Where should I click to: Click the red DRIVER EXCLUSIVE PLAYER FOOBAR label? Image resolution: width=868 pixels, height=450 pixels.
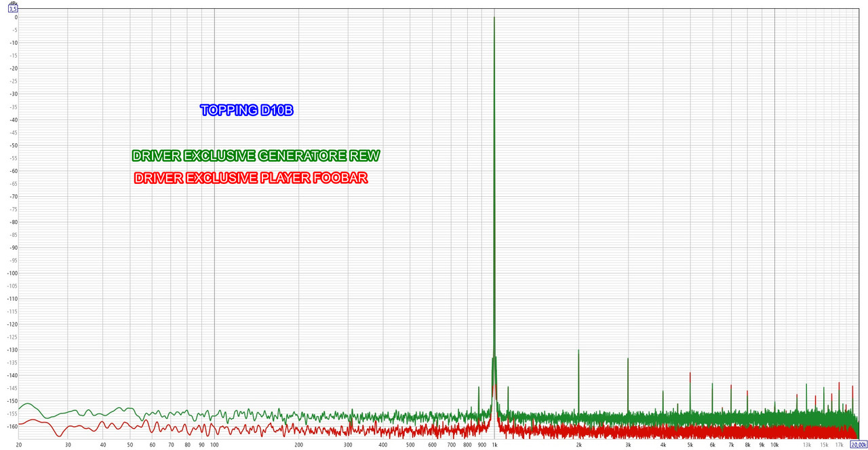(251, 179)
